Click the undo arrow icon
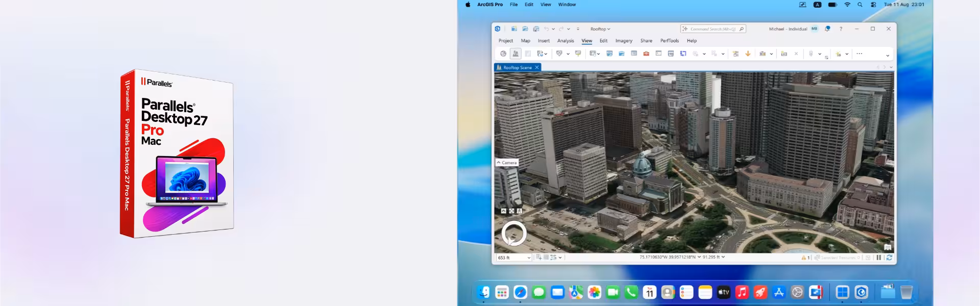Screen dimensions: 980x306 [x=547, y=29]
